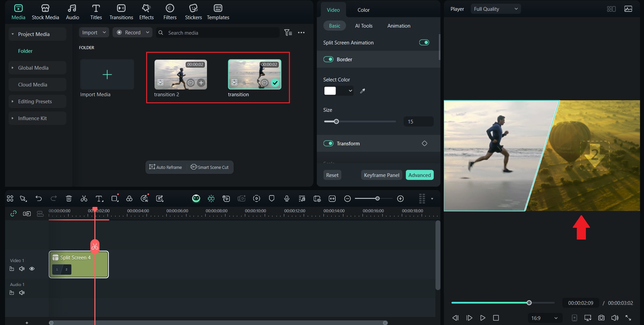
Task: Open the Templates tab
Action: 218,12
